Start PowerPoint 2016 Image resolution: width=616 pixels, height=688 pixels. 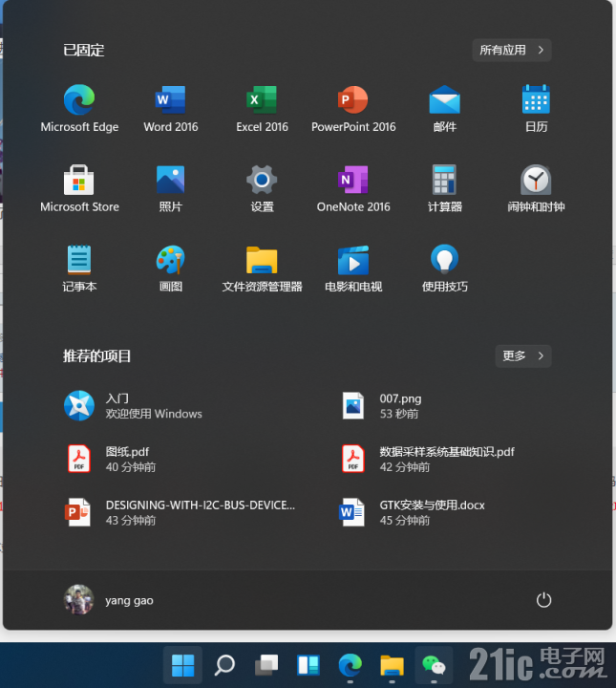click(353, 109)
